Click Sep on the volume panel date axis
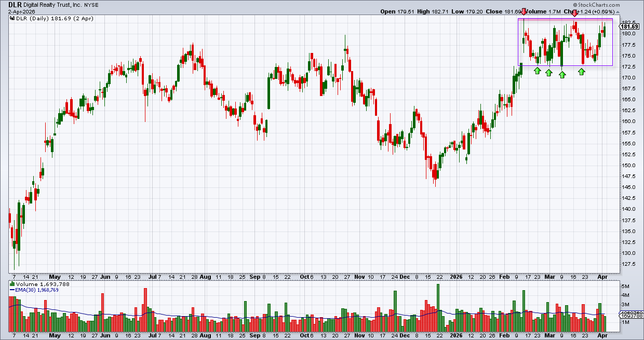 click(x=254, y=336)
